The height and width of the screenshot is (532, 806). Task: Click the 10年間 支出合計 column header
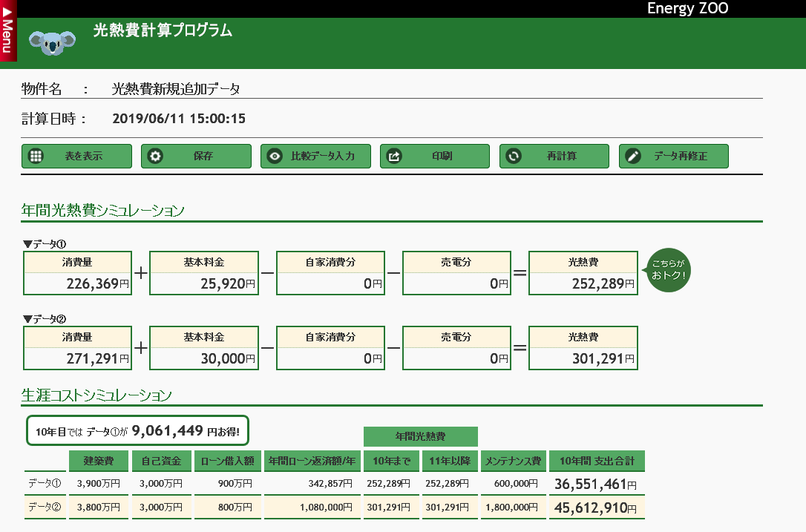[x=597, y=462]
